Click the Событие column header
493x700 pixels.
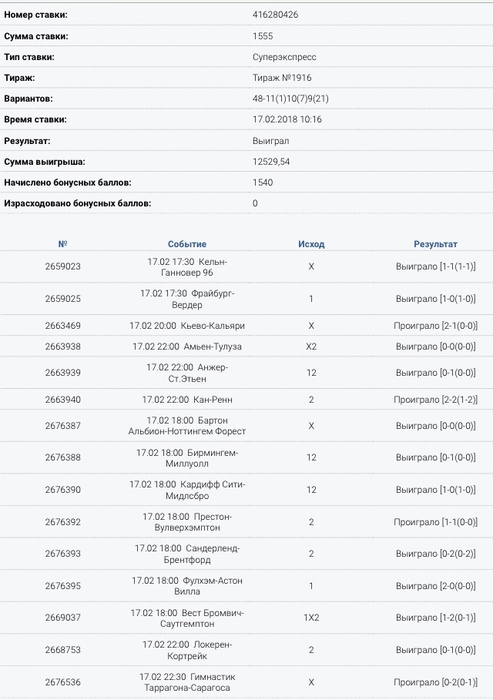point(187,244)
